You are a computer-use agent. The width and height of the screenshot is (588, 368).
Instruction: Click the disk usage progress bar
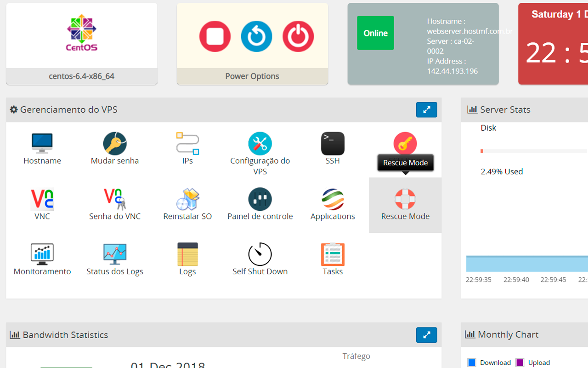534,151
